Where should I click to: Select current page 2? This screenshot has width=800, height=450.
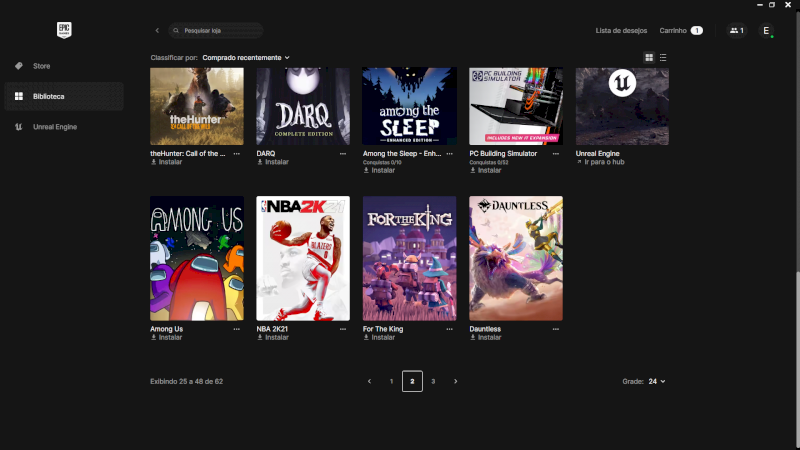tap(412, 381)
